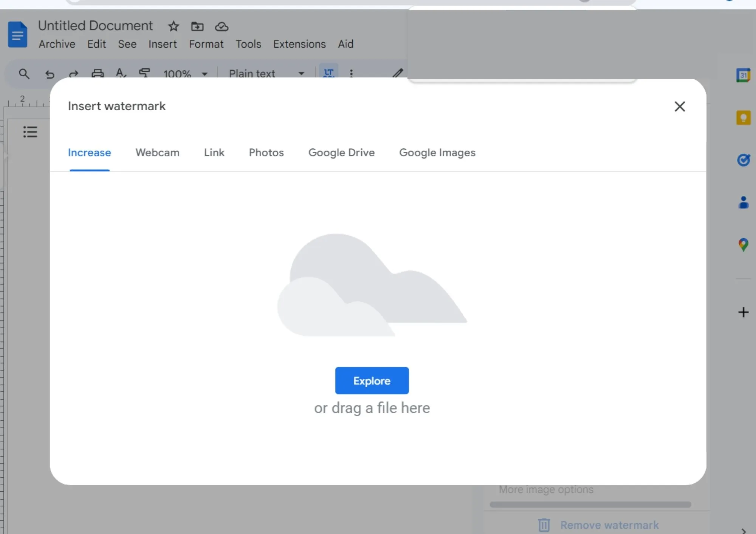Screen dimensions: 756x534
Task: Click the spell check icon
Action: click(x=121, y=73)
